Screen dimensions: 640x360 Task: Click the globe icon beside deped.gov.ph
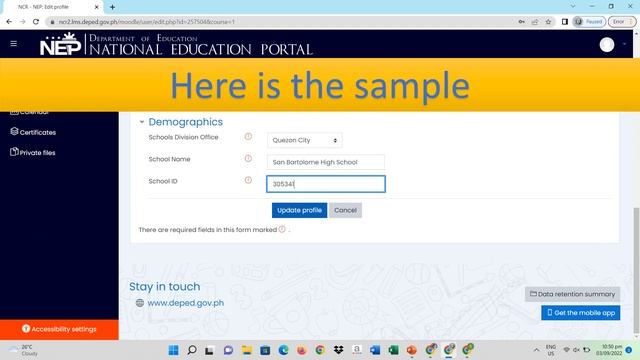(x=140, y=303)
